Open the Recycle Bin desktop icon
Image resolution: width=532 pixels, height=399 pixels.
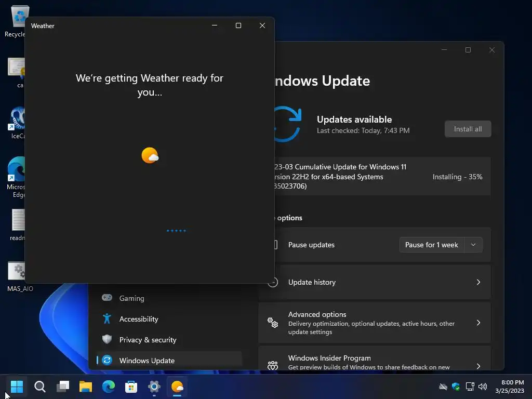pyautogui.click(x=15, y=21)
